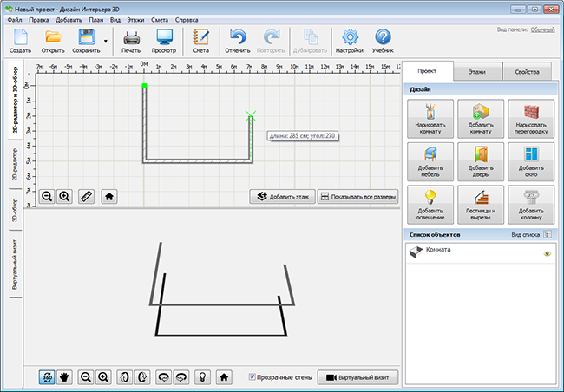Viewport: 564px width, 392px height.
Task: Click the Виртуальный визит camera button
Action: (357, 377)
